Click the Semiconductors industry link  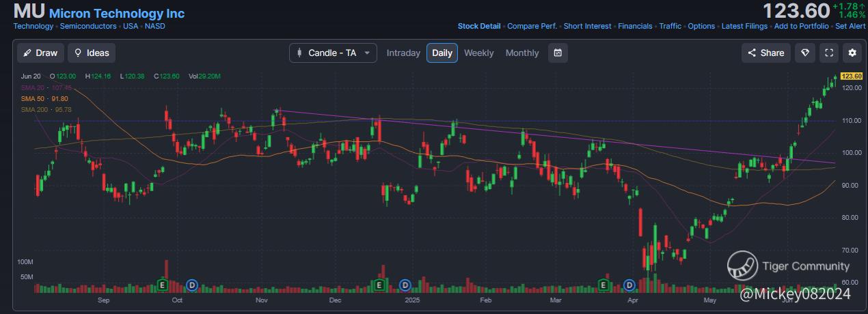[x=88, y=26]
